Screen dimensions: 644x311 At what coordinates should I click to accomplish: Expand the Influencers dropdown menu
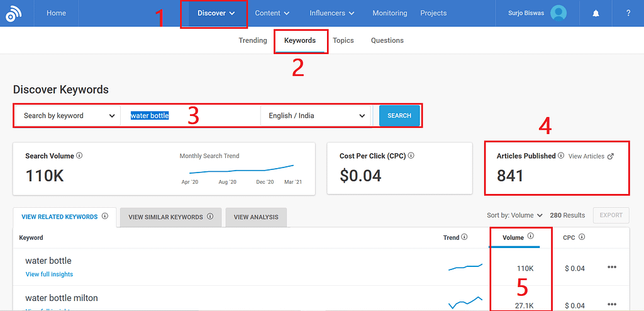332,13
